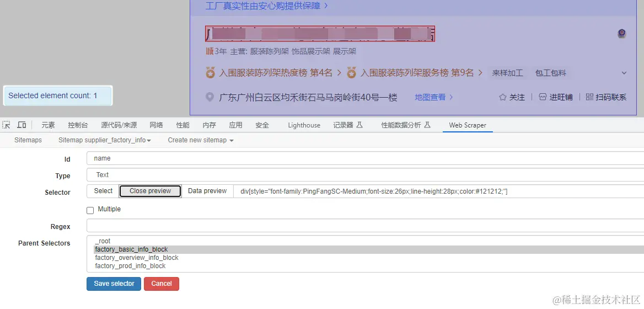Screen dimensions: 644x309
Task: Switch to the 元素 tab
Action: click(x=48, y=125)
